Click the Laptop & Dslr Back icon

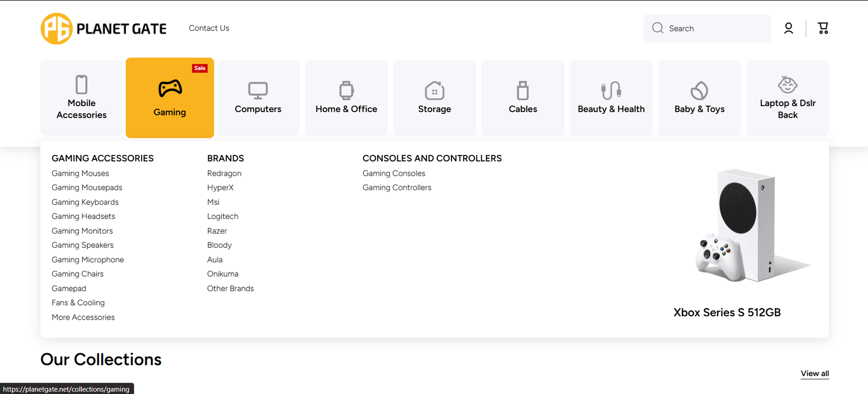pyautogui.click(x=788, y=85)
